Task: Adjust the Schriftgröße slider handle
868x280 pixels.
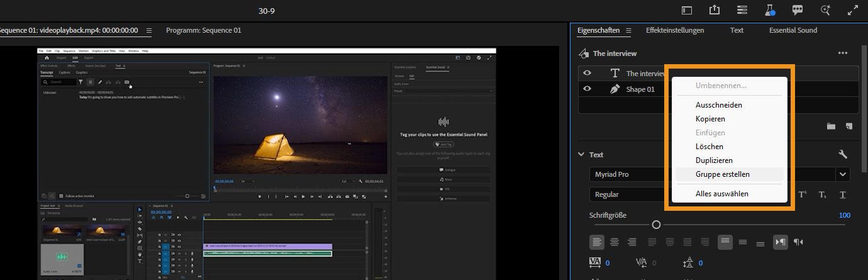Action: [x=656, y=225]
